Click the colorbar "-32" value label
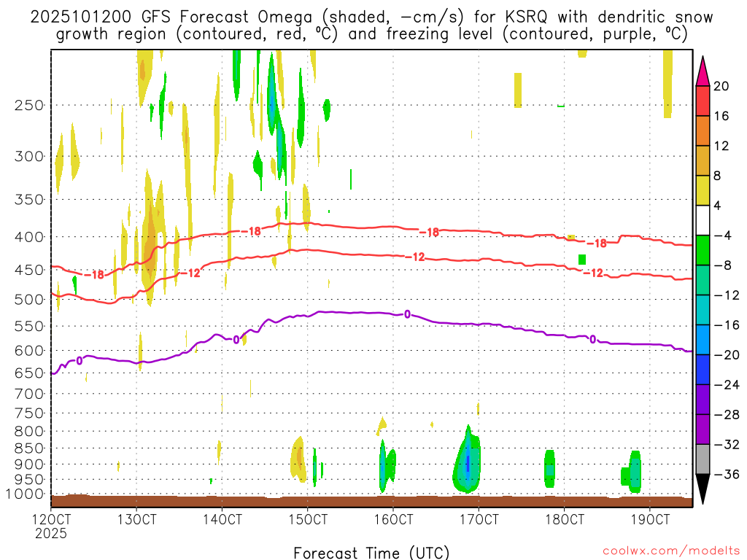 (727, 445)
